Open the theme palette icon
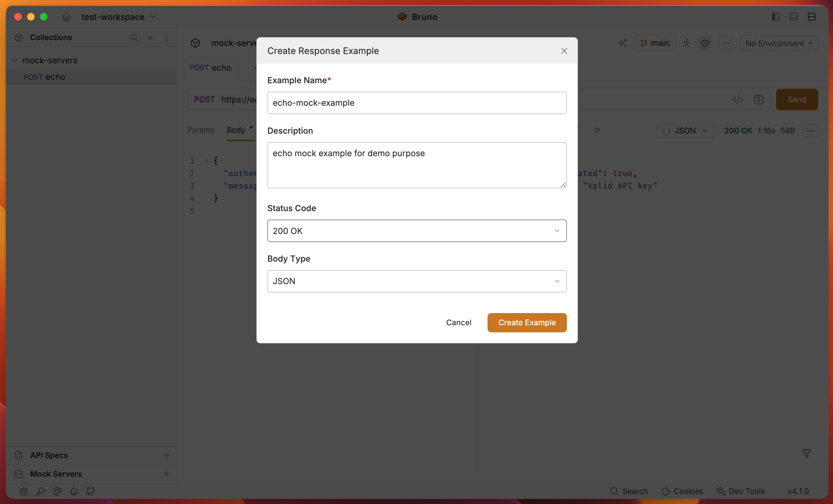 (x=57, y=491)
